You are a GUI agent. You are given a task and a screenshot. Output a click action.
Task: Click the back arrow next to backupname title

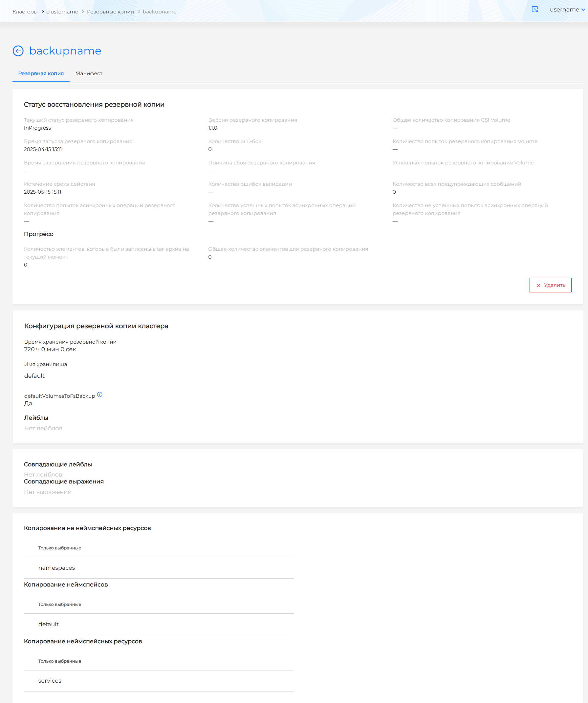(18, 51)
